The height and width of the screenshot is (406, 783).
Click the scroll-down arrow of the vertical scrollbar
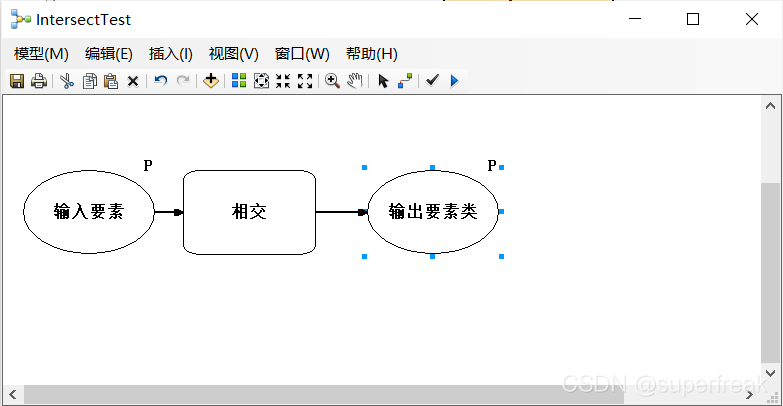pyautogui.click(x=771, y=373)
